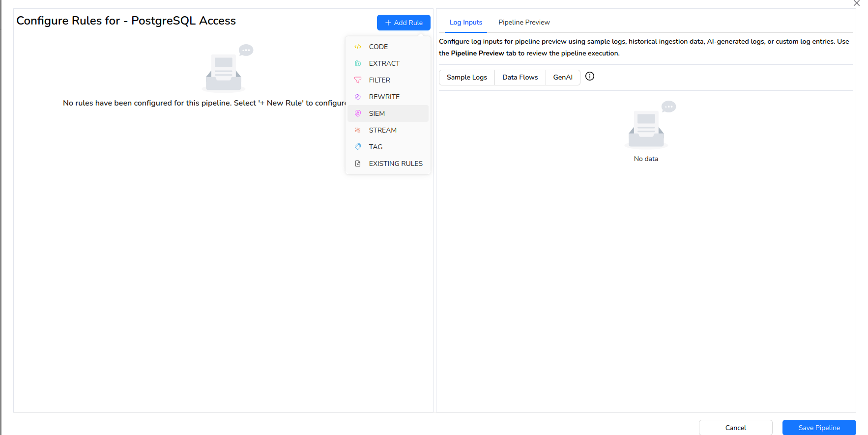This screenshot has width=868, height=435.
Task: Click the STREAM rule icon
Action: pos(358,130)
